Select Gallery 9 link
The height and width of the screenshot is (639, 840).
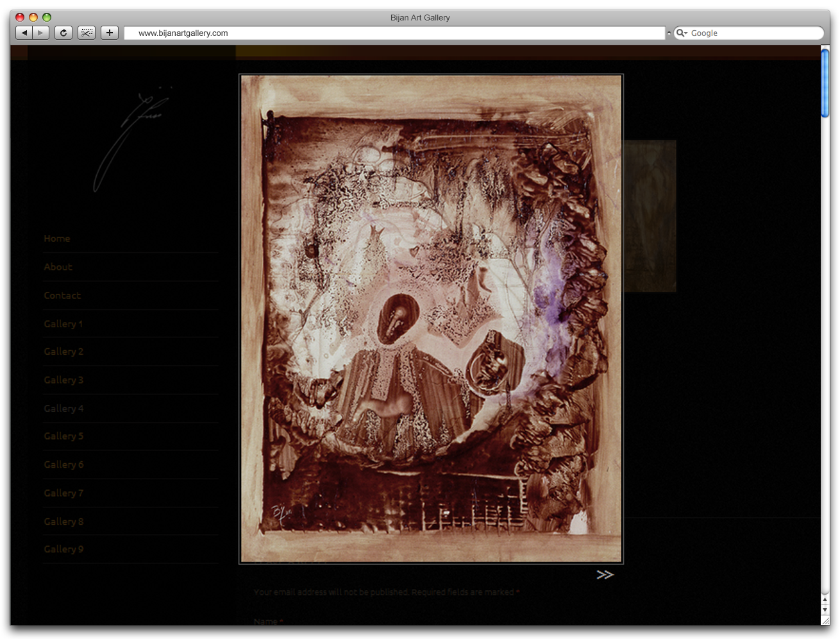click(63, 549)
